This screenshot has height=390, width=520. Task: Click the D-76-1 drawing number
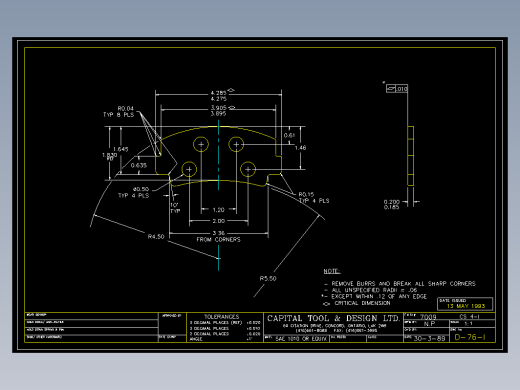tap(470, 337)
